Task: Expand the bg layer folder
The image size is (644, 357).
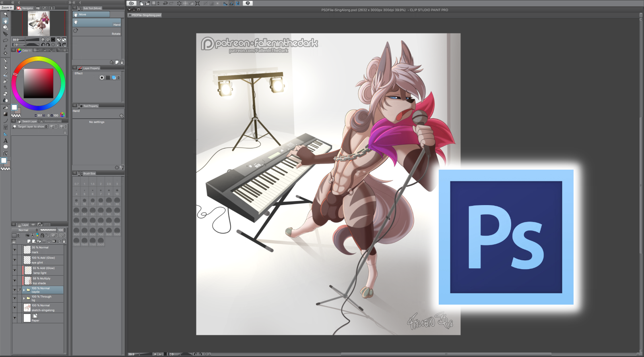Action: click(x=24, y=299)
